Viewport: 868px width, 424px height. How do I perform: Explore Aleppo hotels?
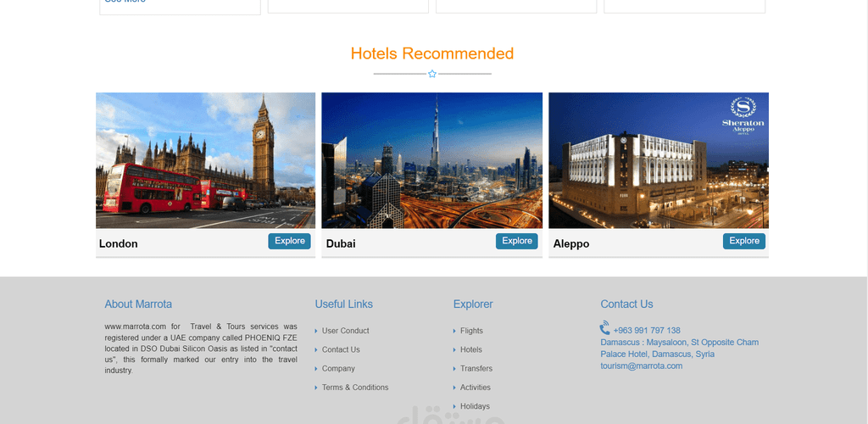tap(744, 241)
